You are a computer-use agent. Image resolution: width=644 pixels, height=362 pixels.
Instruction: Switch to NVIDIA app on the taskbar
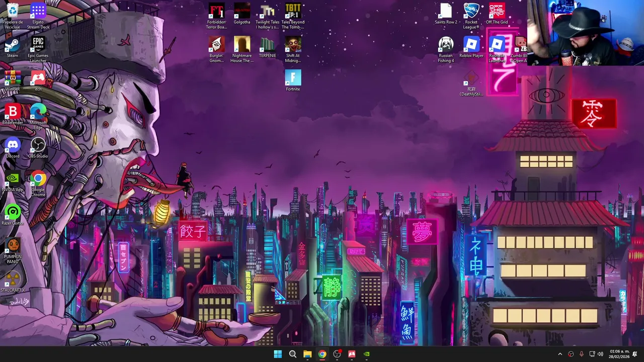click(x=367, y=354)
